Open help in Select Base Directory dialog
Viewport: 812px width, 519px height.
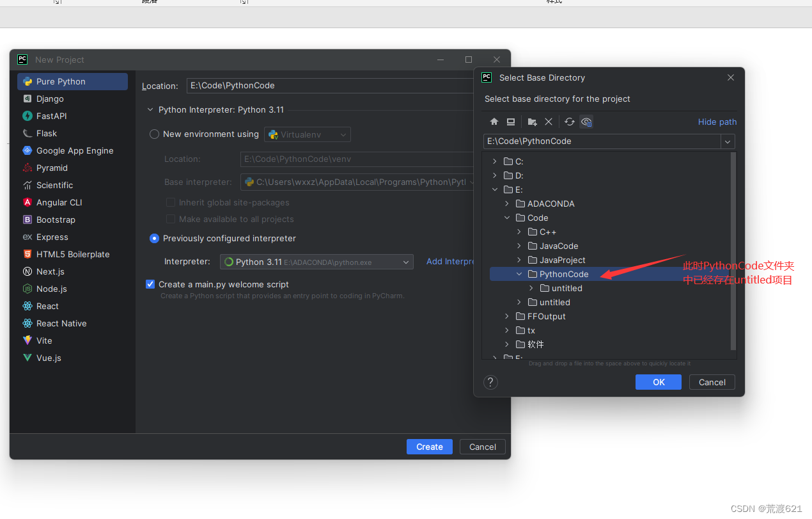coord(490,382)
